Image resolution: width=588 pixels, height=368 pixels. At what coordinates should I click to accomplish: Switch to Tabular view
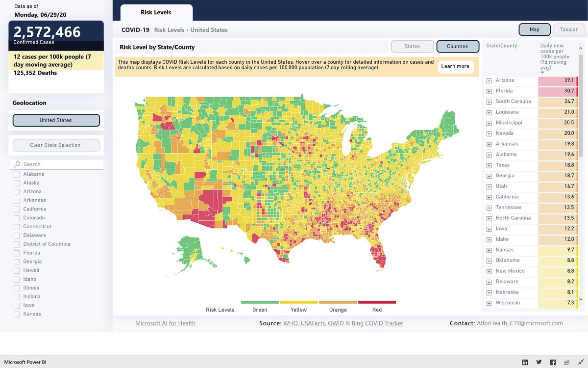pyautogui.click(x=569, y=29)
